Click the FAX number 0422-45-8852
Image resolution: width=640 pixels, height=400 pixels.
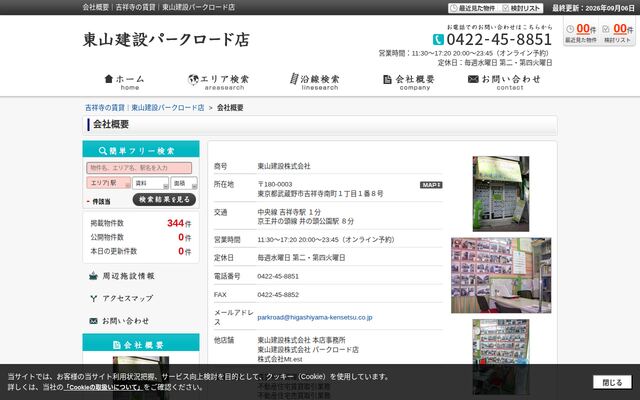tap(278, 295)
